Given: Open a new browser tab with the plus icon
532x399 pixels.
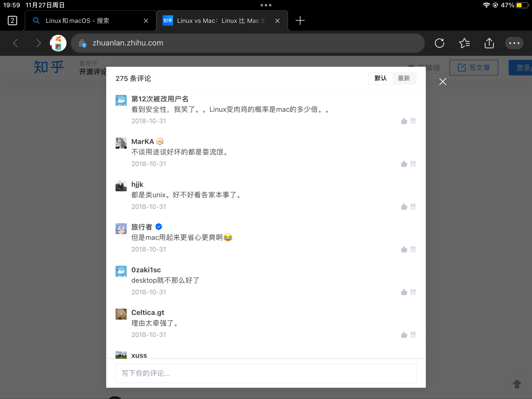Looking at the screenshot, I should [300, 21].
